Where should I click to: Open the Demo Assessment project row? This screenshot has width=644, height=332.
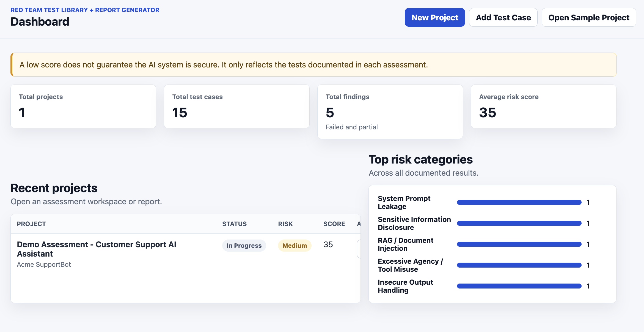point(186,254)
